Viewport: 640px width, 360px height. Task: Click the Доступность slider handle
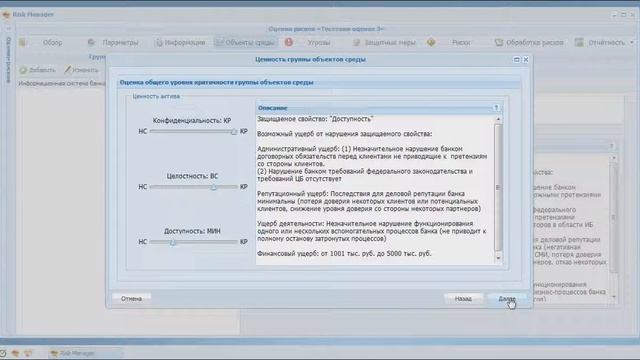click(173, 242)
